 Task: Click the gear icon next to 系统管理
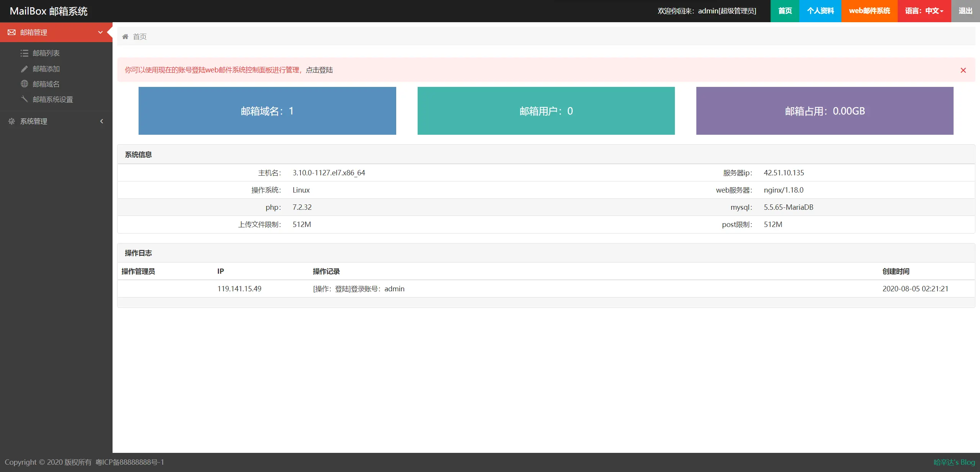point(12,121)
